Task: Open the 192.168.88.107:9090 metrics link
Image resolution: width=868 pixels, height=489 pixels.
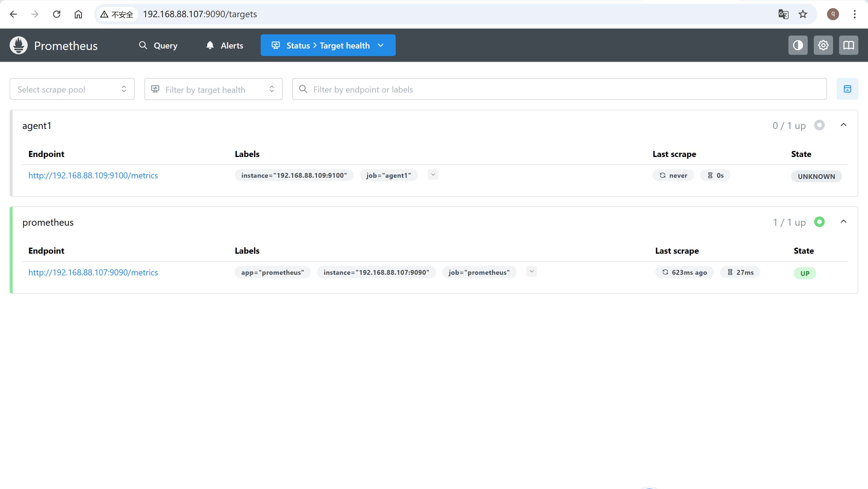Action: [93, 272]
